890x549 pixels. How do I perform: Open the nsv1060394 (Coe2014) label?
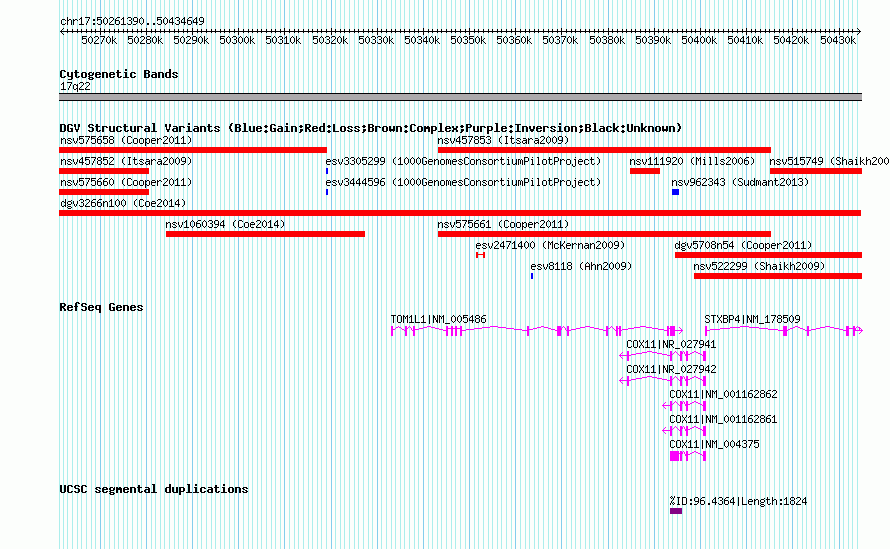(x=225, y=224)
